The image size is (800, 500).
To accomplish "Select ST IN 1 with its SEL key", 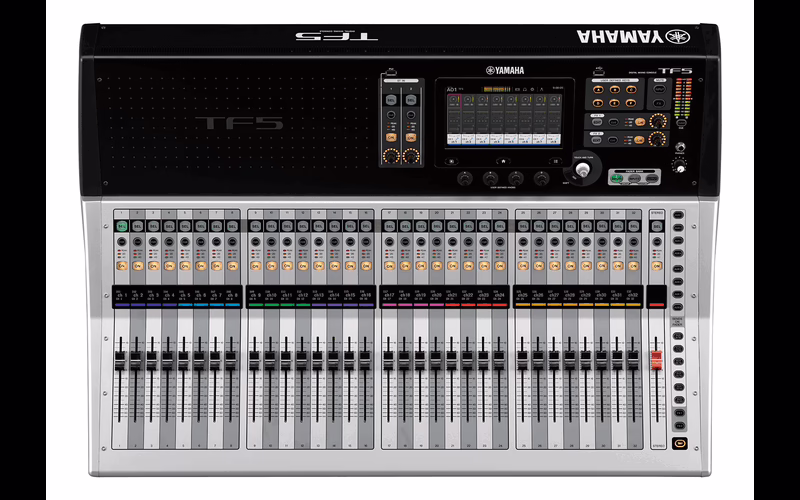I will pyautogui.click(x=391, y=100).
